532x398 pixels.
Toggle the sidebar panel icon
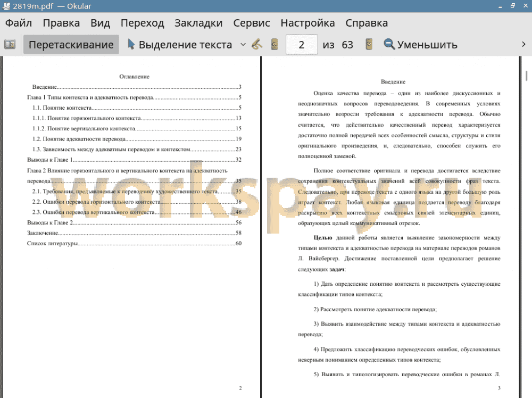tap(10, 45)
